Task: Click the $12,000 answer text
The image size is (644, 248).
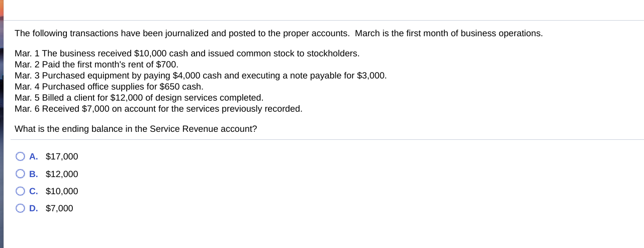Action: tap(62, 174)
